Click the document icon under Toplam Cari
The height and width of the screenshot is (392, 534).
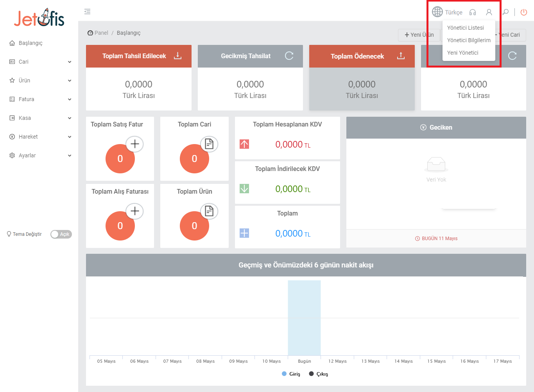pyautogui.click(x=209, y=144)
